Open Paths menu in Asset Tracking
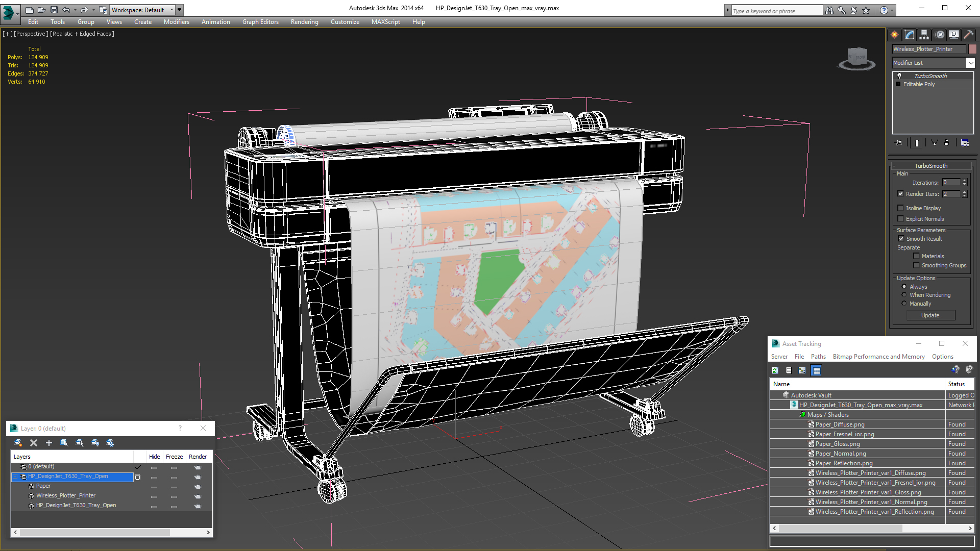The image size is (980, 551). click(x=818, y=357)
